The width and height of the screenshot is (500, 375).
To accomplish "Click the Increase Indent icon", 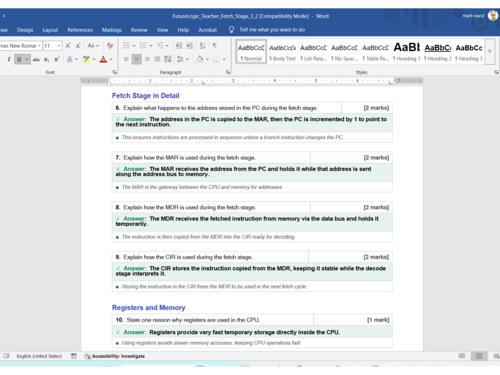I will [x=190, y=46].
